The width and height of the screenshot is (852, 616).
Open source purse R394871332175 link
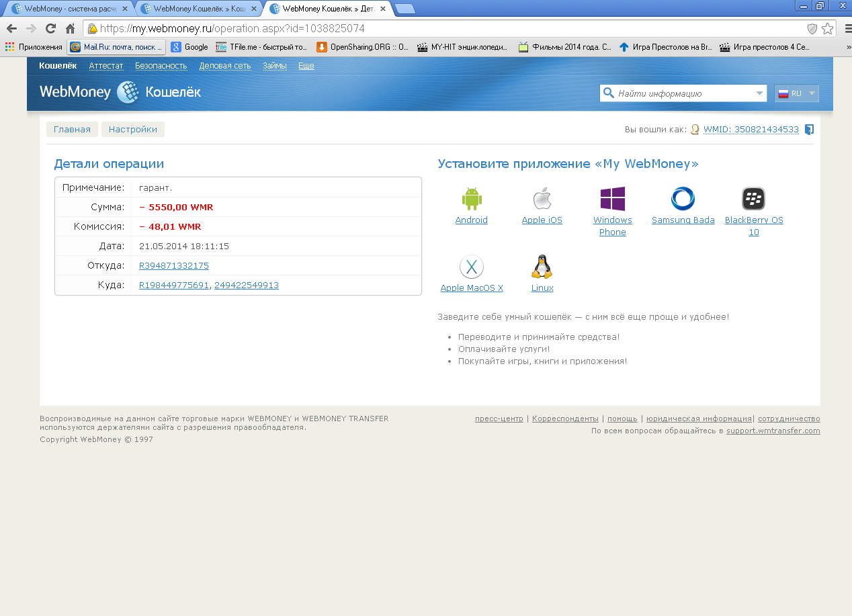(x=174, y=266)
